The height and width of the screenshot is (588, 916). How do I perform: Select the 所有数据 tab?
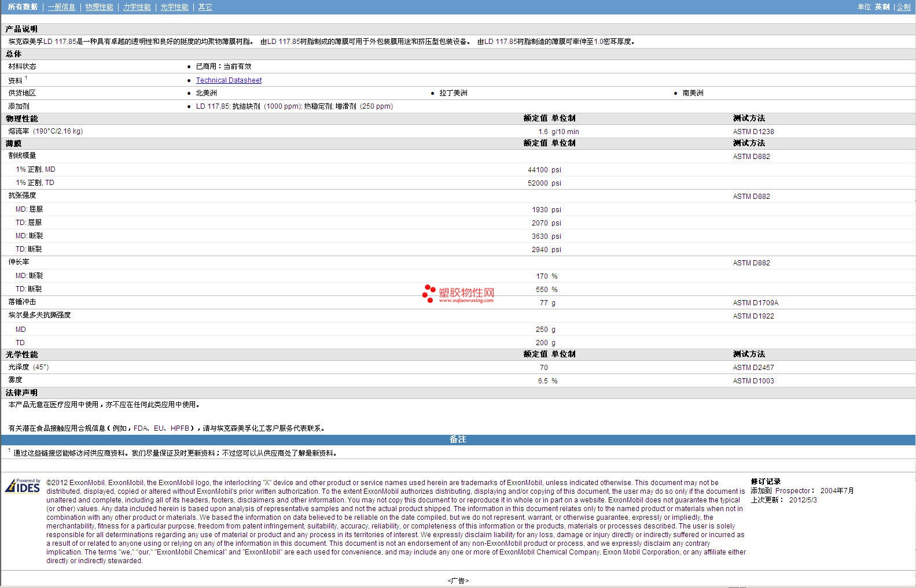coord(23,7)
